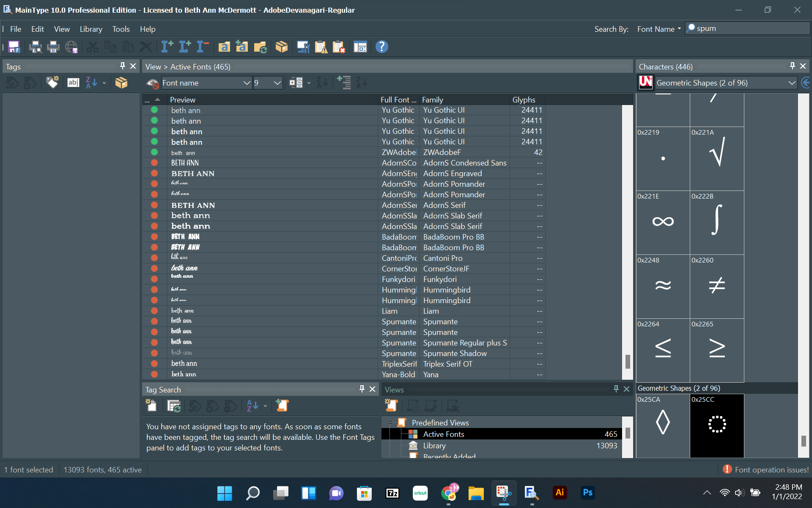Click the panel layout icon in toolbar

360,47
